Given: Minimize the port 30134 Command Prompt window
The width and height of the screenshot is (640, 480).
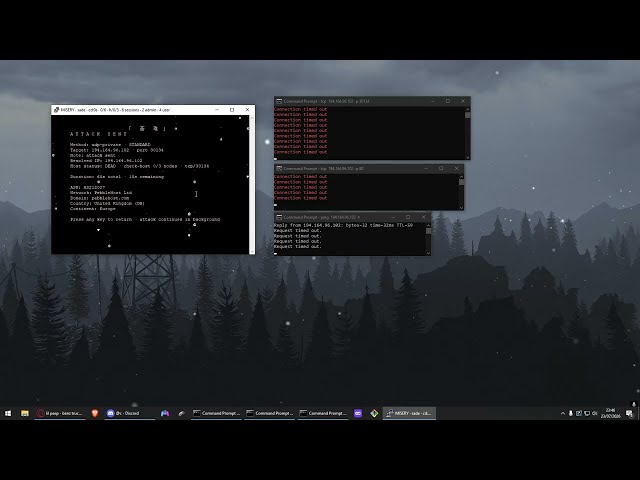Looking at the screenshot, I should coord(433,101).
